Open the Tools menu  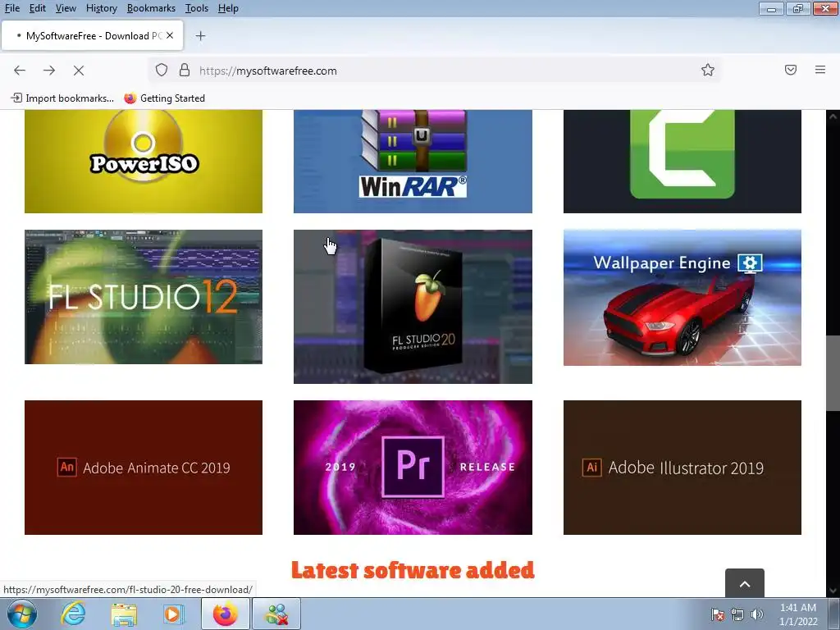(197, 8)
